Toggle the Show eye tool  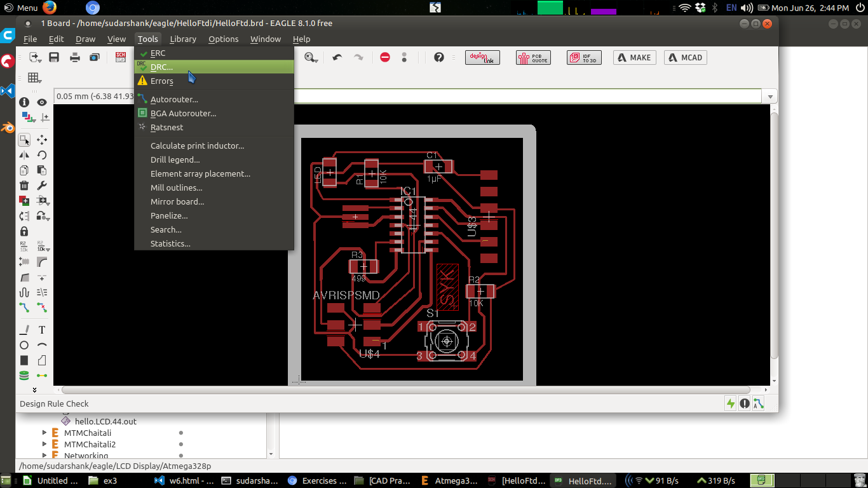(x=42, y=102)
